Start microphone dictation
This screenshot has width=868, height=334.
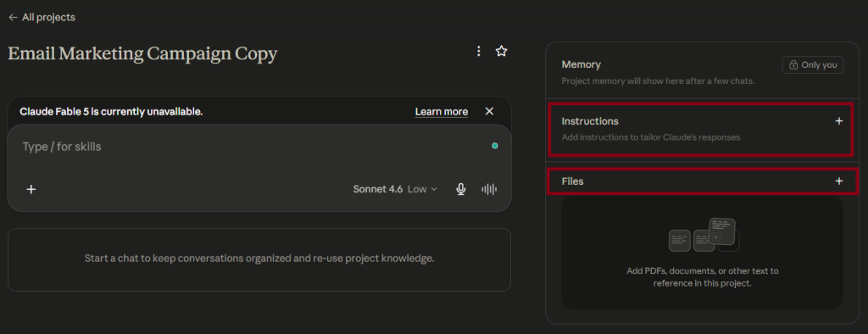pos(460,189)
